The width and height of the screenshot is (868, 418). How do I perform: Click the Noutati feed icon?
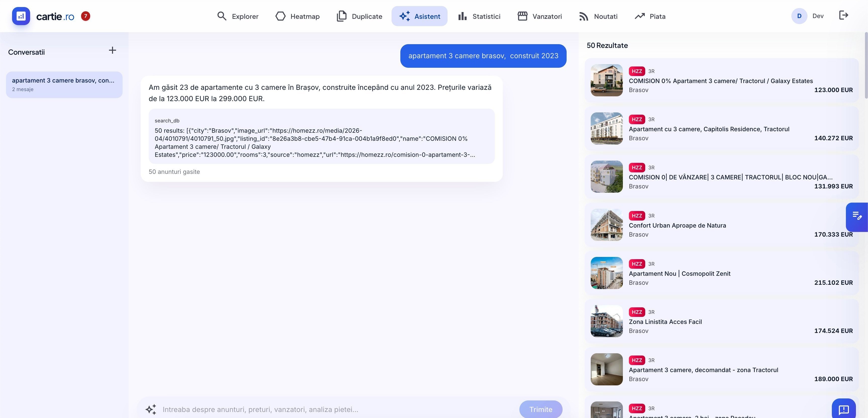click(x=584, y=16)
